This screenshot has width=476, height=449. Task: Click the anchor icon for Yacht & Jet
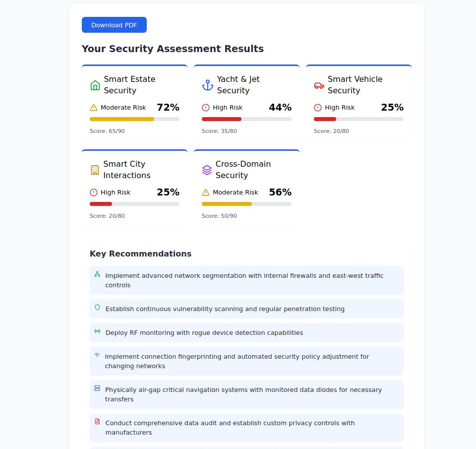(x=207, y=85)
